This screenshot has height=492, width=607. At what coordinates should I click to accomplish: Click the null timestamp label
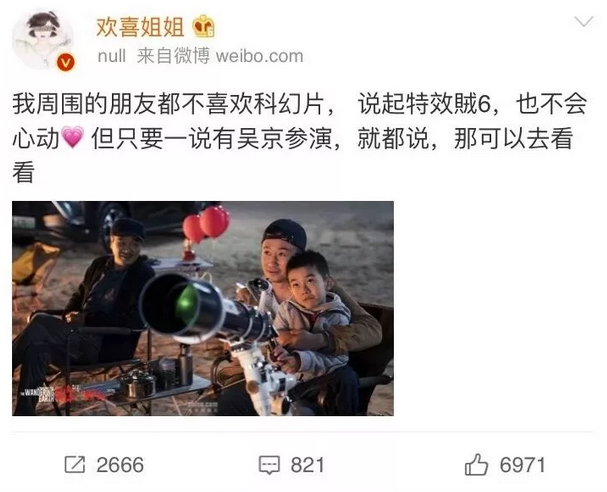tap(112, 57)
